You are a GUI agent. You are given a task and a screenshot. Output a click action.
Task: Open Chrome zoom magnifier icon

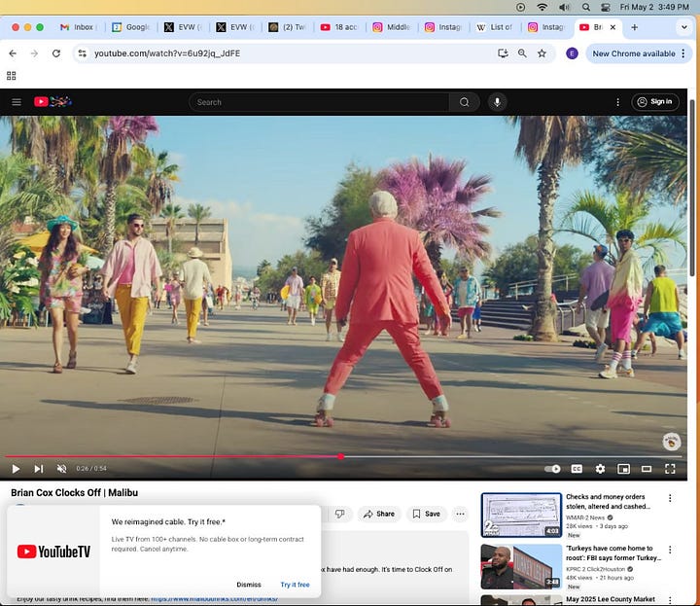point(522,53)
